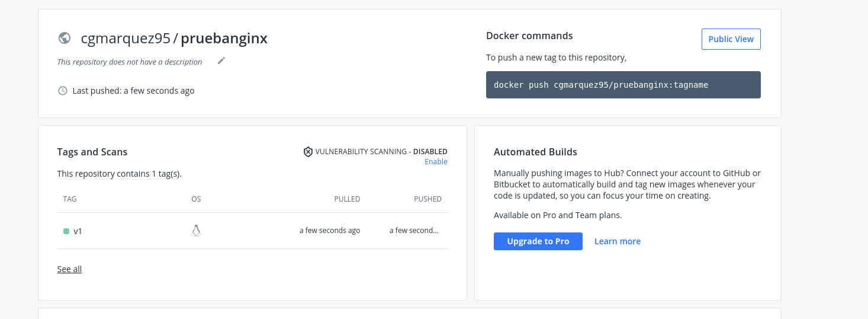Image resolution: width=868 pixels, height=319 pixels.
Task: See all tags in the repository
Action: coord(69,269)
